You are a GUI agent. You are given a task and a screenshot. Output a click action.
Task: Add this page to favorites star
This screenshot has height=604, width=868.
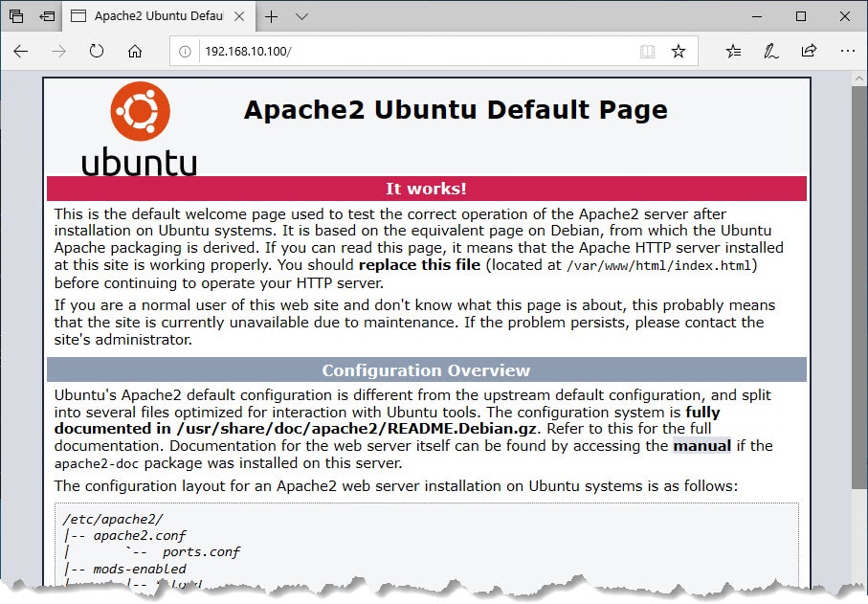point(679,52)
